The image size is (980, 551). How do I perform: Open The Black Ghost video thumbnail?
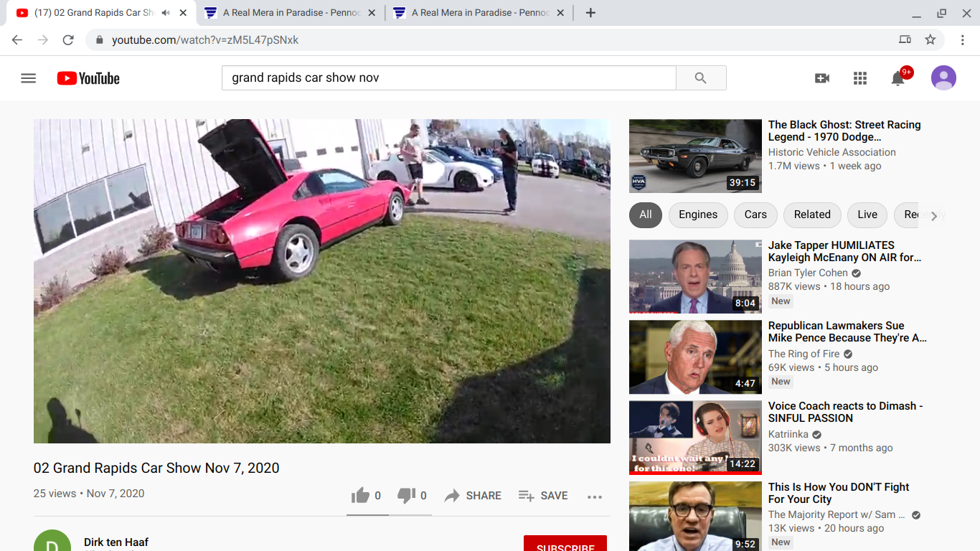(x=695, y=156)
